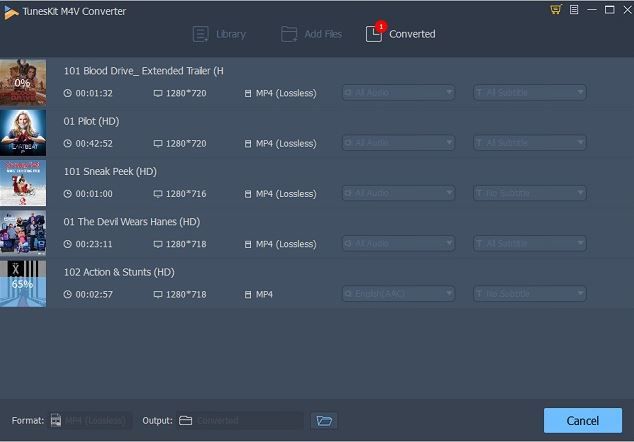
Task: Open subtitle dropdown for 102 Action & Stunts
Action: click(530, 294)
